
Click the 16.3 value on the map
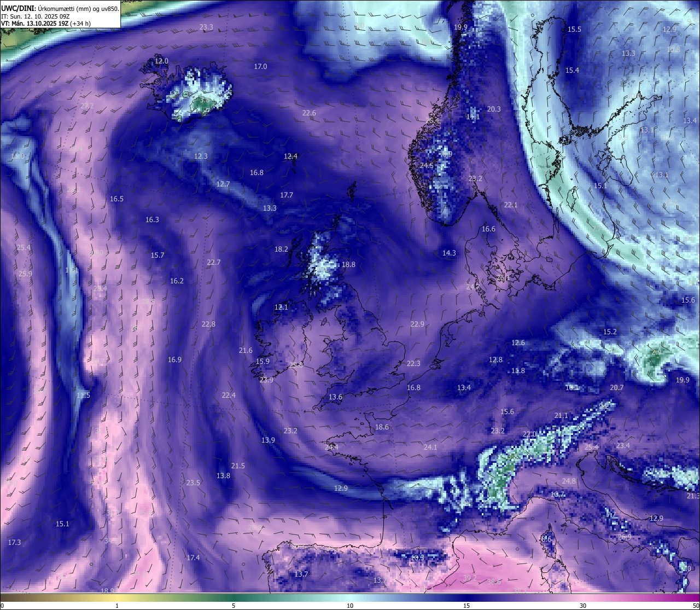pos(152,220)
